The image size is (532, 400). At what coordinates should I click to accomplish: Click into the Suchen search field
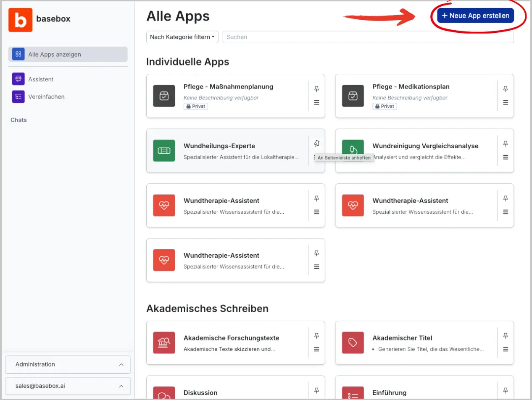click(x=368, y=37)
